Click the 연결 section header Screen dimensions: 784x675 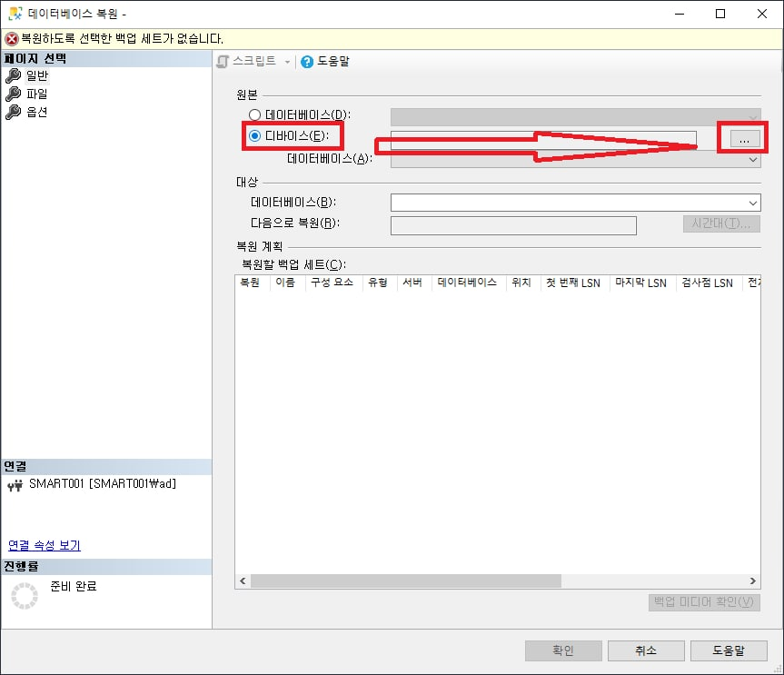106,467
